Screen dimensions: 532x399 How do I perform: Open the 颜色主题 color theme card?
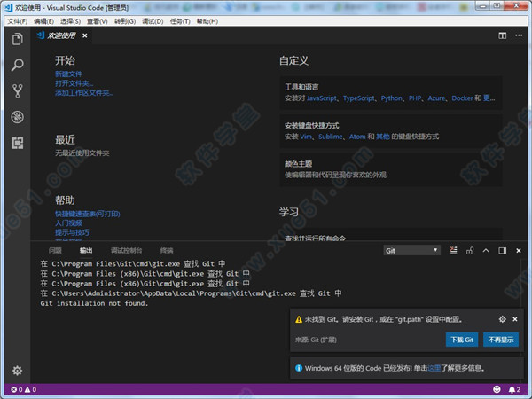390,169
